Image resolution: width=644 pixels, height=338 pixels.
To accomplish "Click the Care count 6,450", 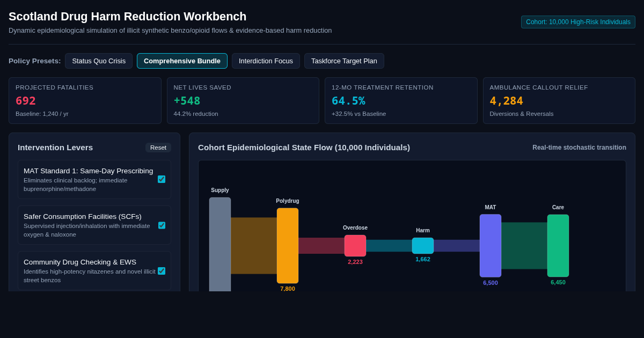I will tap(558, 282).
